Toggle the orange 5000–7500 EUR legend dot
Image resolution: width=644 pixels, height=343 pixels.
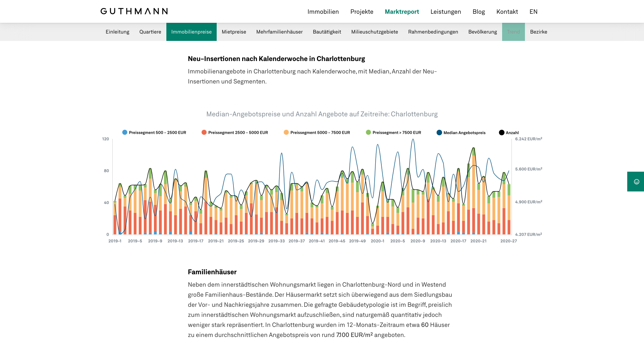click(x=286, y=132)
